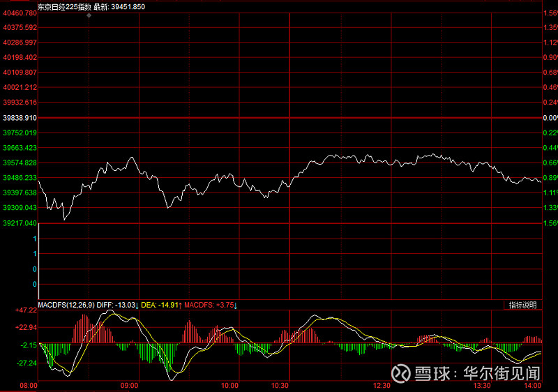Click the MACDFS(12,26,9) indicator label
Screen dimensions: 558x392
point(66,305)
